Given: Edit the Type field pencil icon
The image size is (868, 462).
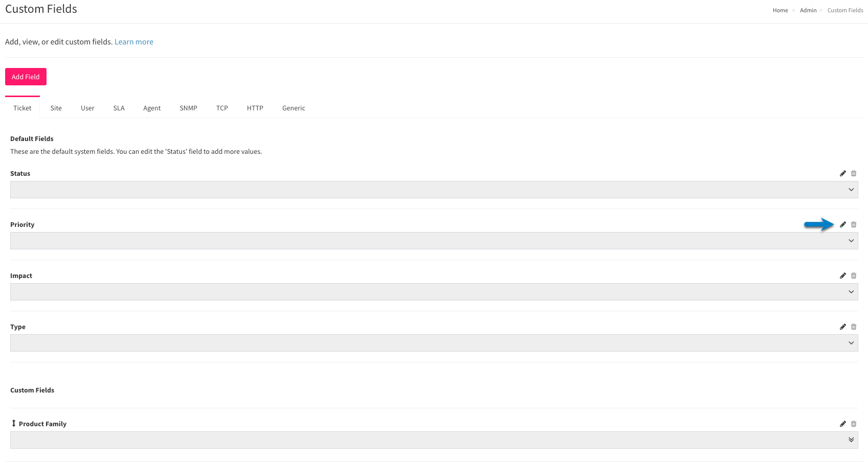Looking at the screenshot, I should (x=843, y=327).
